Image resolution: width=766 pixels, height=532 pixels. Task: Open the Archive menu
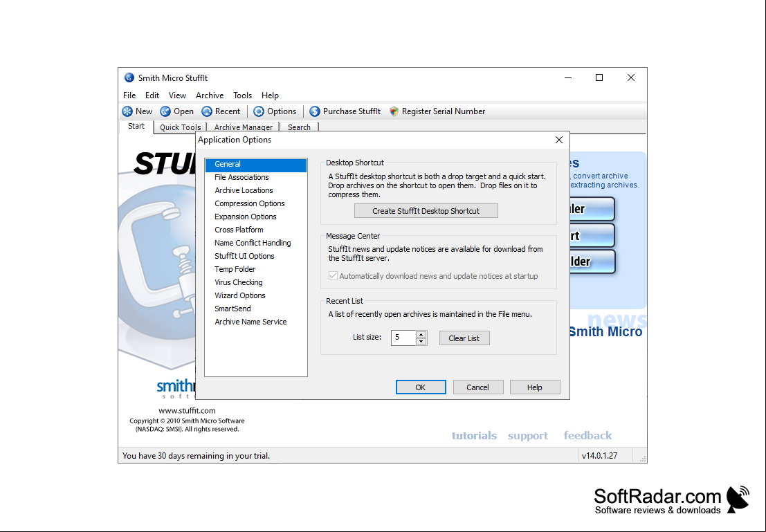(210, 95)
